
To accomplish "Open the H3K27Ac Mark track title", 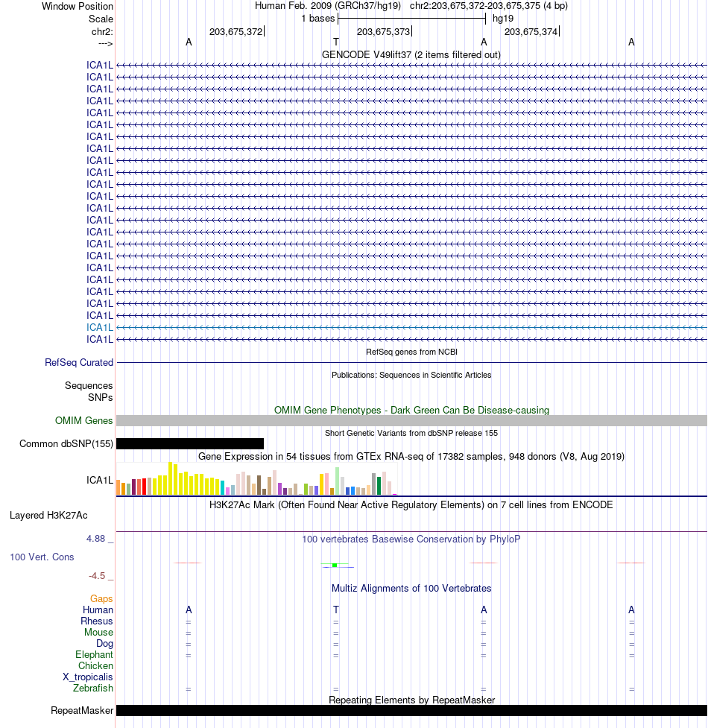I will 411,505.
